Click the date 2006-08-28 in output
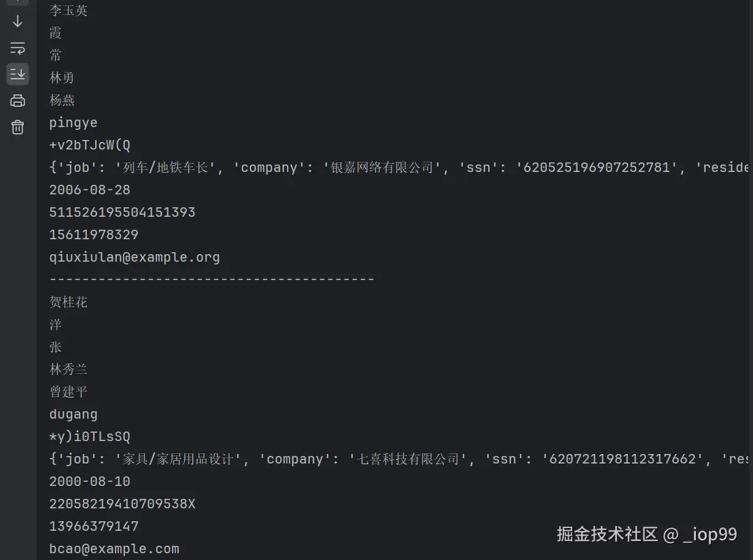This screenshot has height=560, width=753. click(89, 190)
